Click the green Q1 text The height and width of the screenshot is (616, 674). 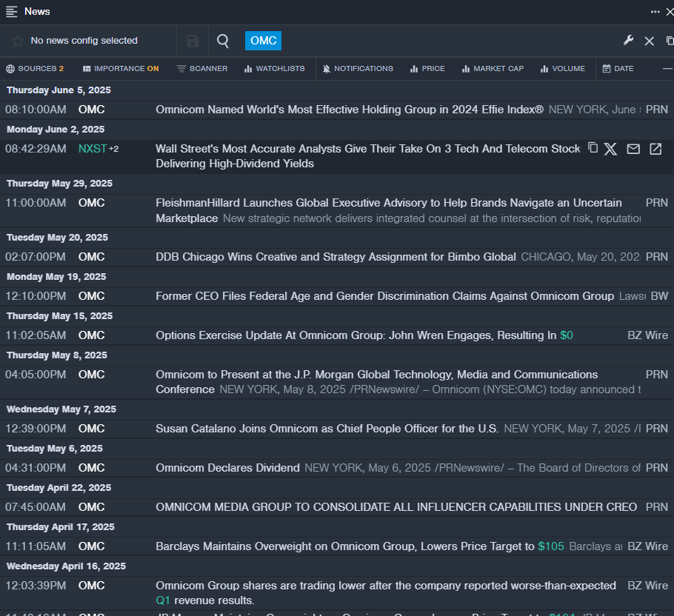163,600
